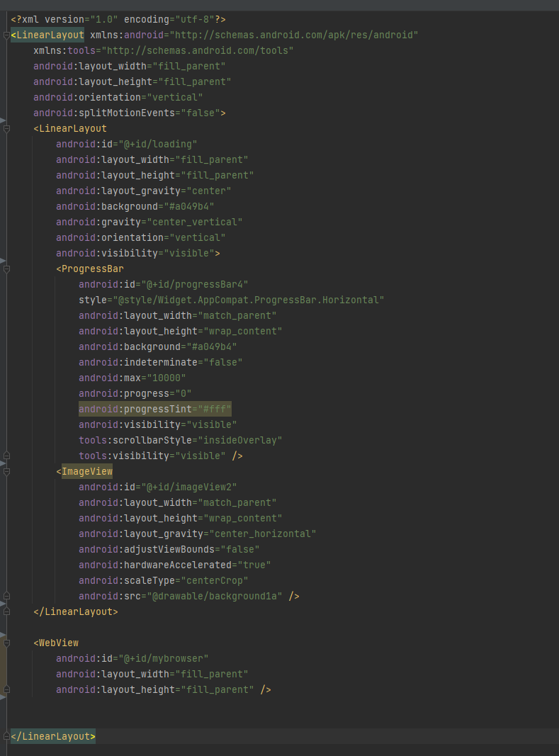Click the tools:scrollbarStyle="insideOverlay" line
The width and height of the screenshot is (559, 756).
(x=181, y=440)
